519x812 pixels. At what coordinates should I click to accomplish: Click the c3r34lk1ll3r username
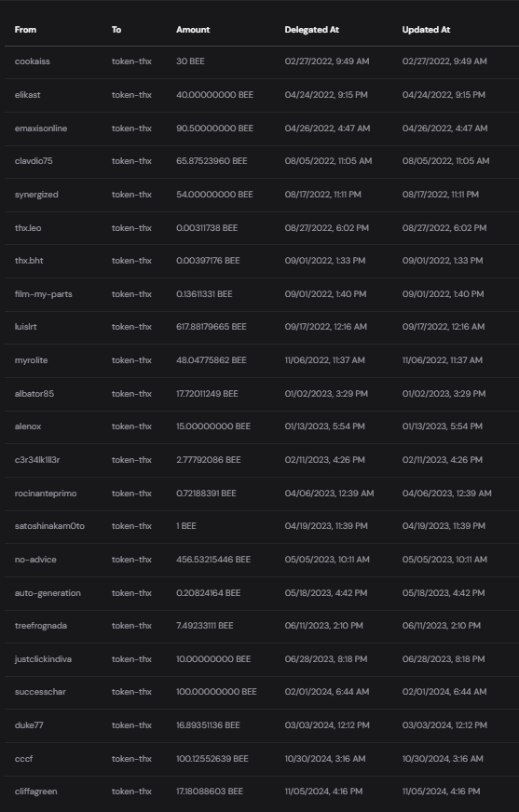tap(37, 460)
